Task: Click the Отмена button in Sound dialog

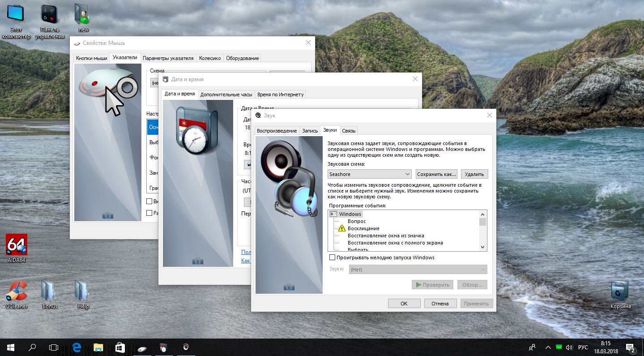Action: click(440, 304)
